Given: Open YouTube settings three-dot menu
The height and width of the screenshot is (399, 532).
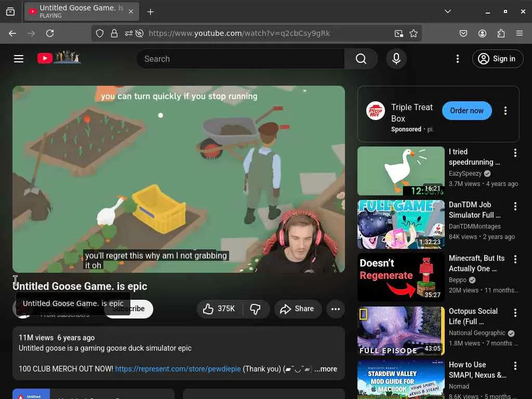Looking at the screenshot, I should (457, 59).
